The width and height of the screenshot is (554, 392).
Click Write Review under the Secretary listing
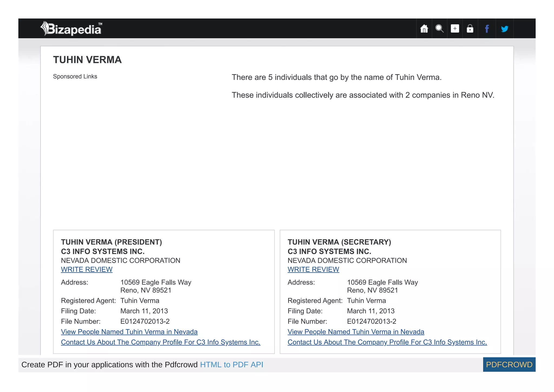point(313,270)
